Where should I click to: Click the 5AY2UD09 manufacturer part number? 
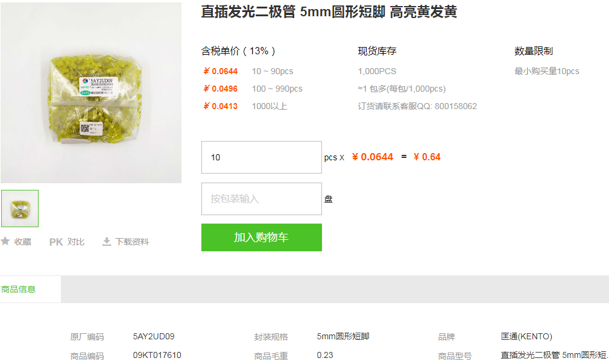(153, 336)
